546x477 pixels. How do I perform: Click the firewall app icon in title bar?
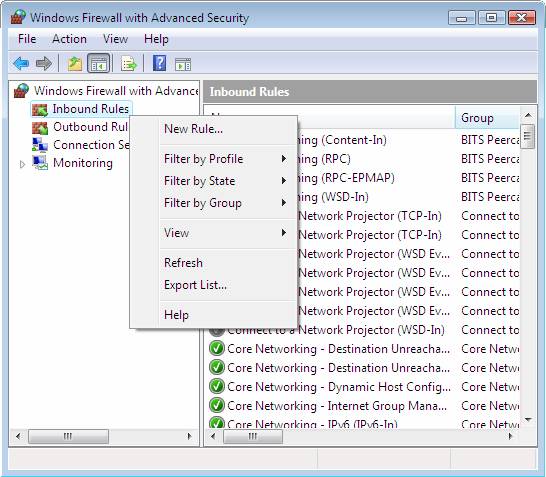[18, 17]
